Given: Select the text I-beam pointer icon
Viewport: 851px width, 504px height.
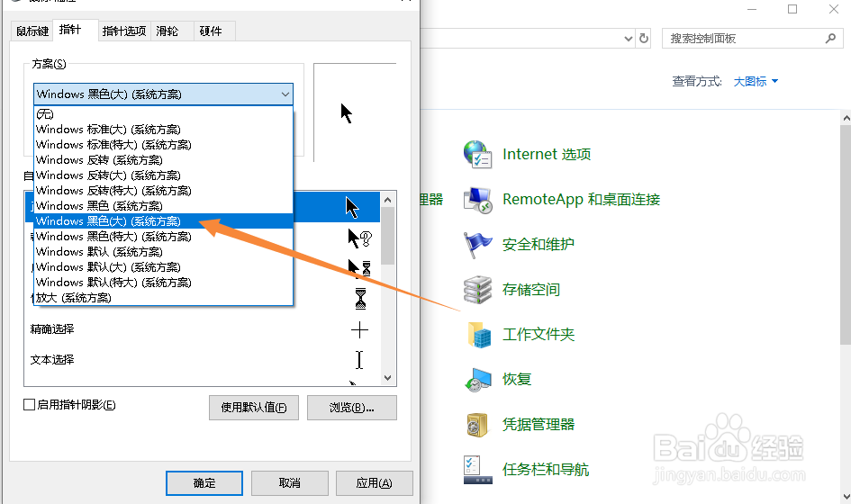Looking at the screenshot, I should [x=359, y=360].
